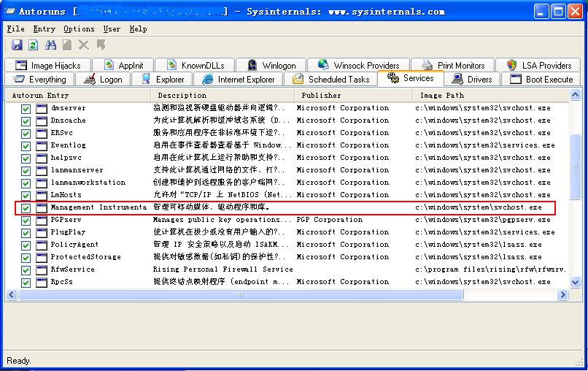
Task: Open the Winsock Providers tab
Action: (x=358, y=65)
